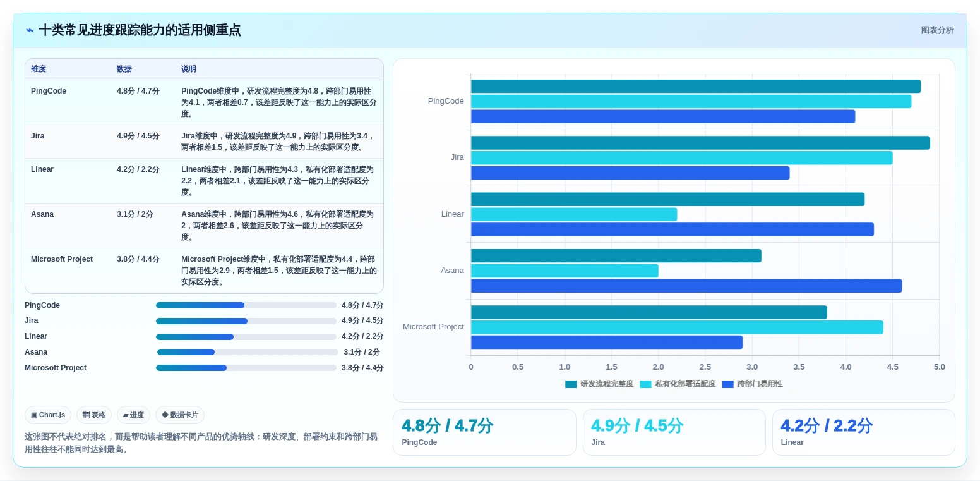Viewport: 980px width, 481px height.
Task: Click Asana 跨部门易用性 bar in chart
Action: point(686,286)
